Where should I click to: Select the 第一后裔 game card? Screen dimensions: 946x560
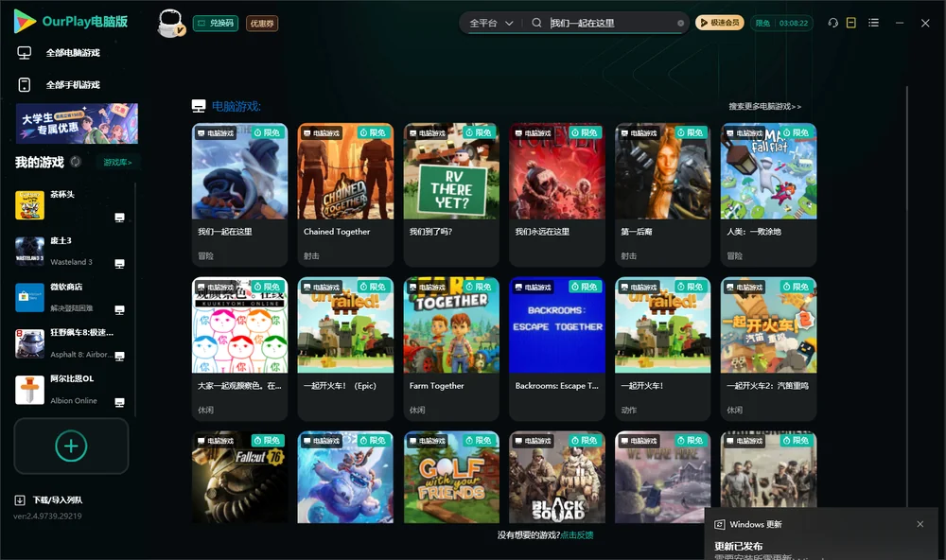coord(662,194)
